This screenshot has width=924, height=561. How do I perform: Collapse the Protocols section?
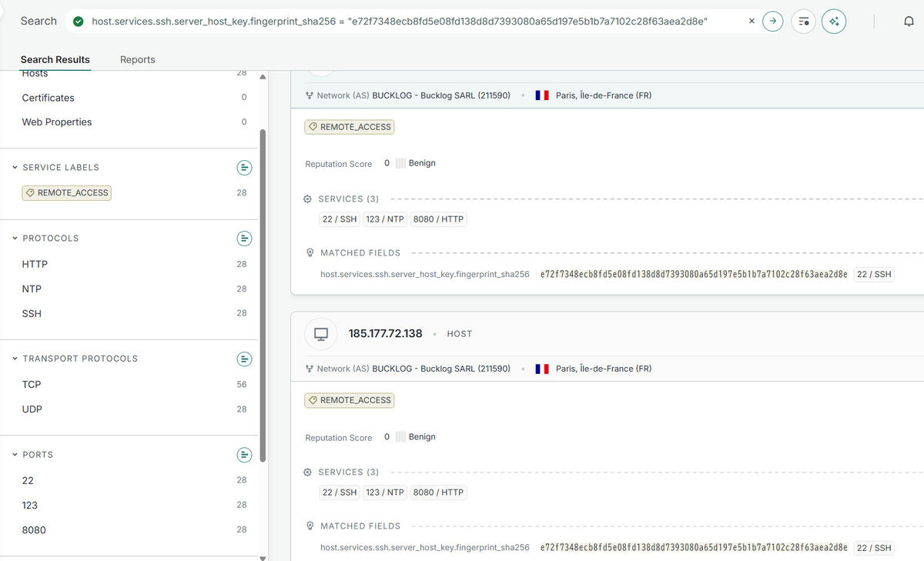15,239
